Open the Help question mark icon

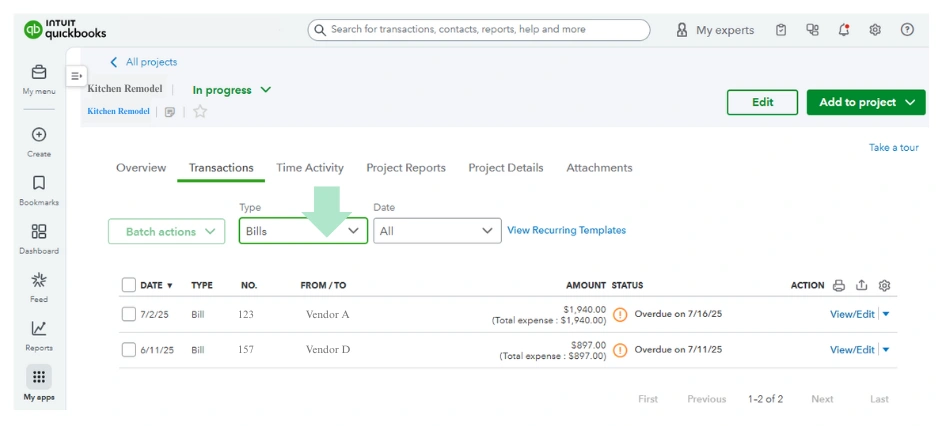pos(907,30)
